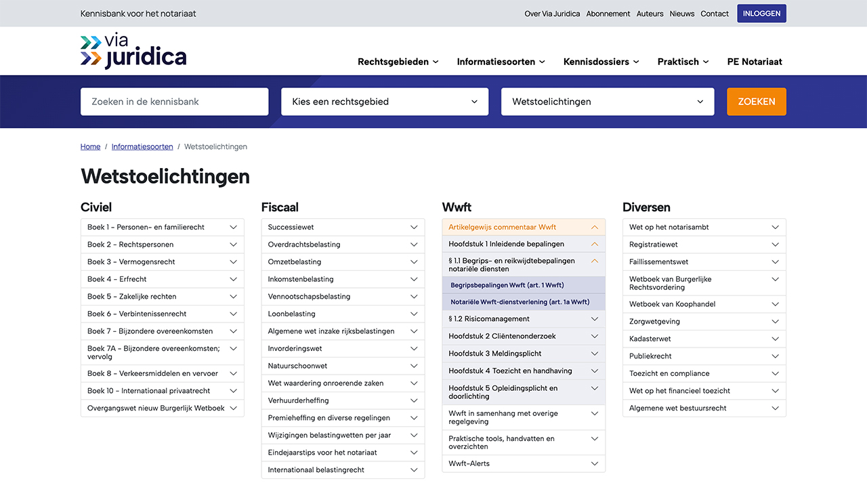Viewport: 867px width, 504px height.
Task: Expand Boek 7 – Bijzondere overeenkomsten
Action: (x=163, y=331)
